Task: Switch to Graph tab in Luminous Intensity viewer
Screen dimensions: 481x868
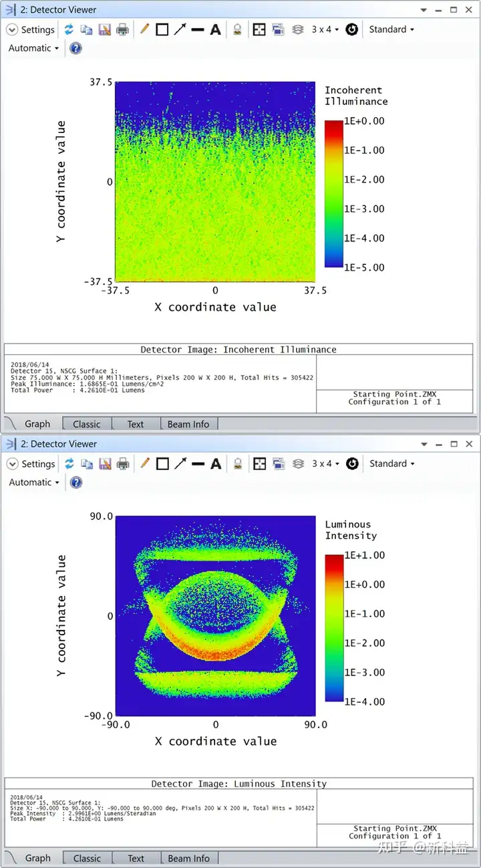Action: [x=37, y=858]
